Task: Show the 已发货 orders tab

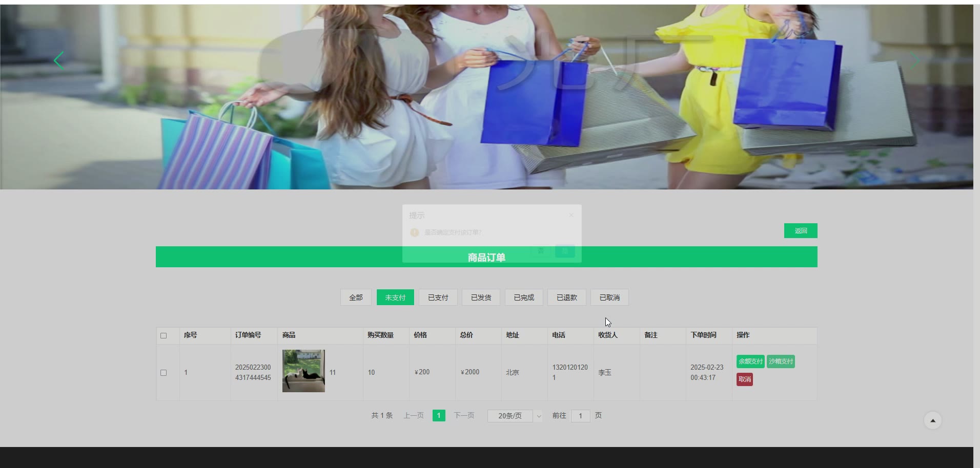Action: pos(481,297)
